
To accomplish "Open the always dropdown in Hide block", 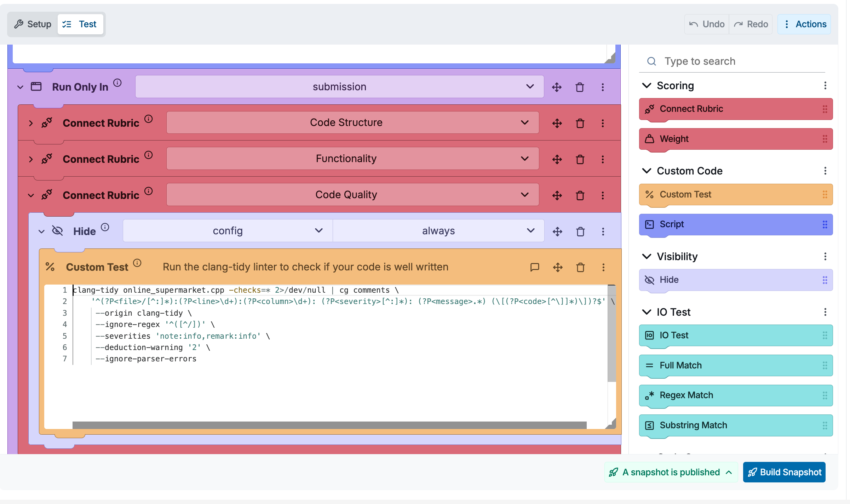I will 438,231.
